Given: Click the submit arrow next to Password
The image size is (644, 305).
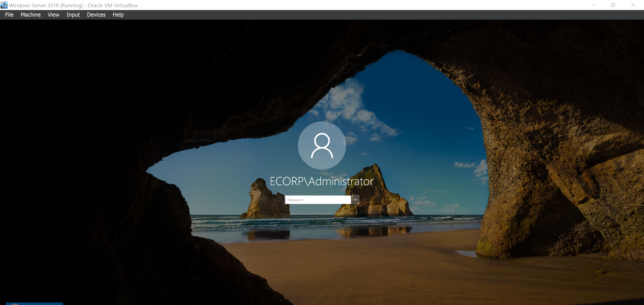Looking at the screenshot, I should point(355,200).
